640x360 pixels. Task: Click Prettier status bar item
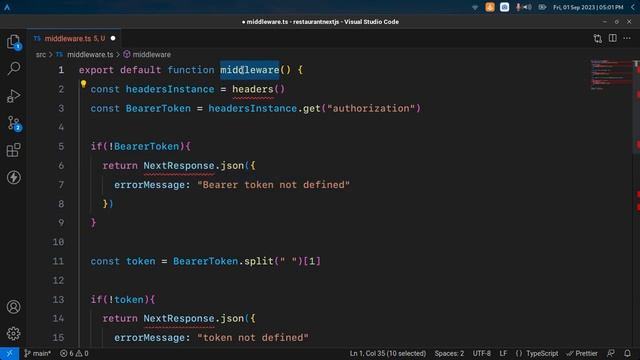582,353
